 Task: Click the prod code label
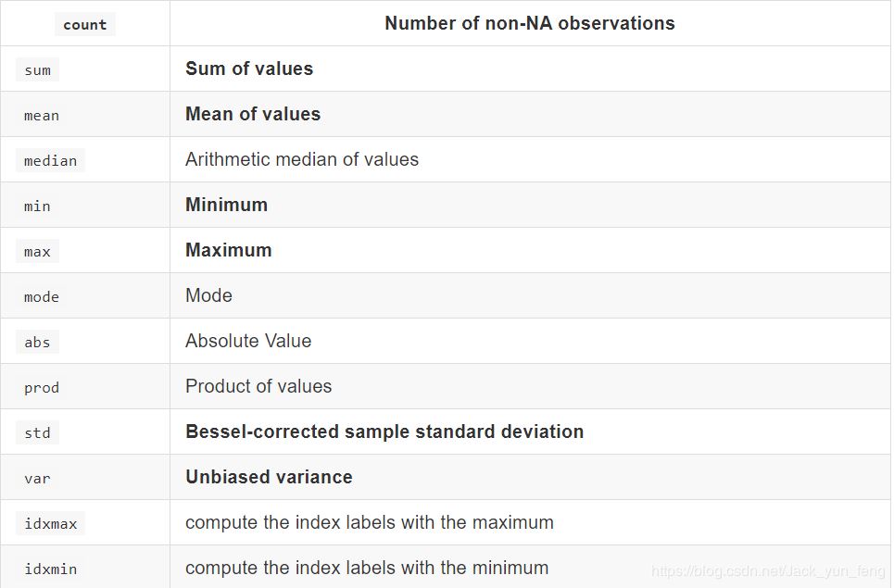42,388
